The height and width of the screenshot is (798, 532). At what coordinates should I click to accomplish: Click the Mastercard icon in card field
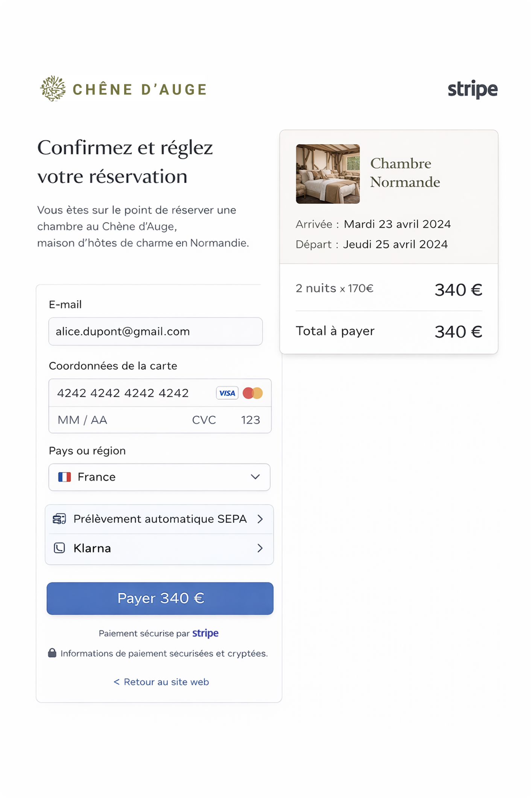253,393
